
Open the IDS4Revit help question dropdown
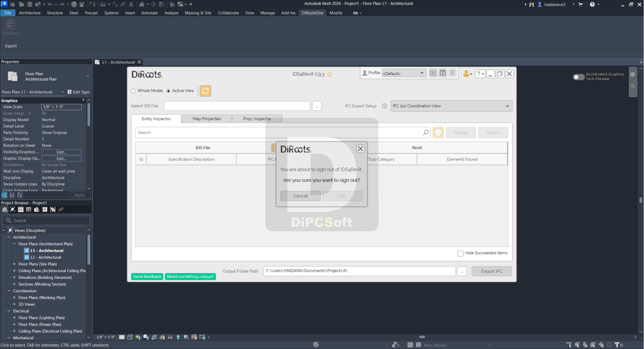[x=480, y=73]
